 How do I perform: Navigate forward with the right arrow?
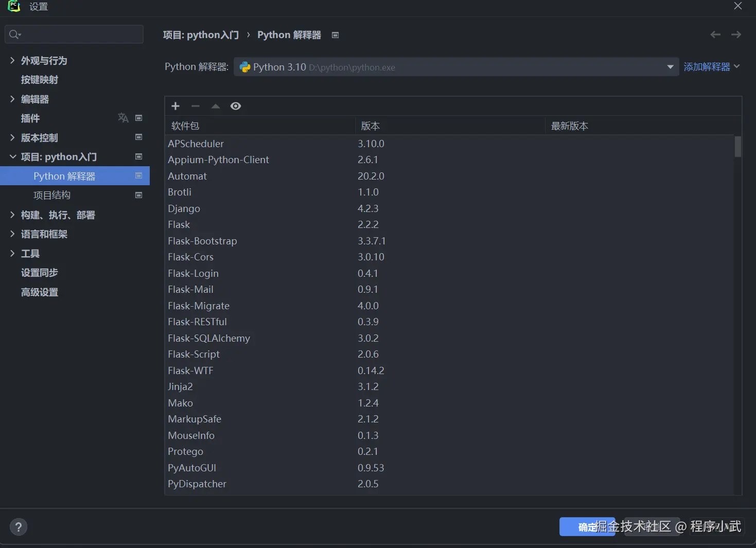(x=736, y=34)
